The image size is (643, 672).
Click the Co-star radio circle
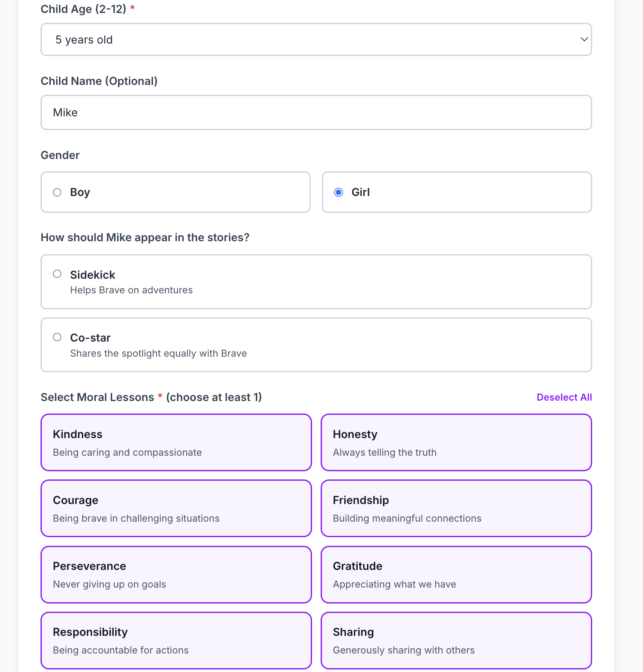[x=57, y=337]
